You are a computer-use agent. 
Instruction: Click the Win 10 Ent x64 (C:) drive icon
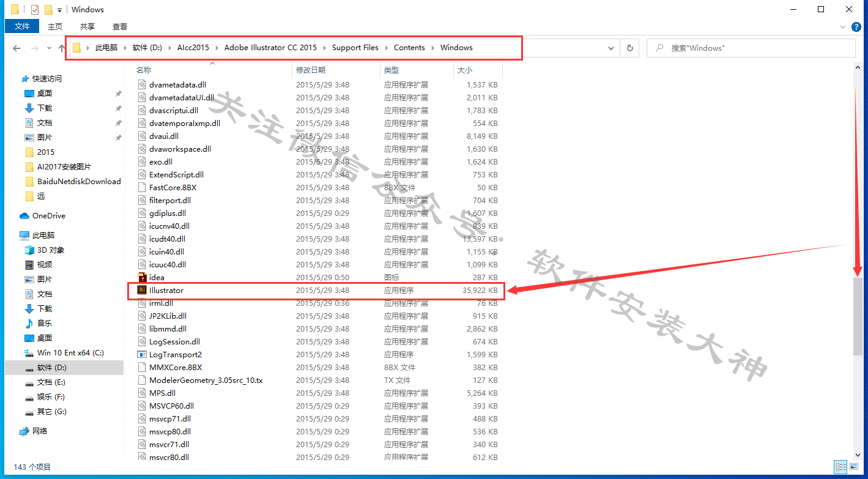tap(29, 353)
